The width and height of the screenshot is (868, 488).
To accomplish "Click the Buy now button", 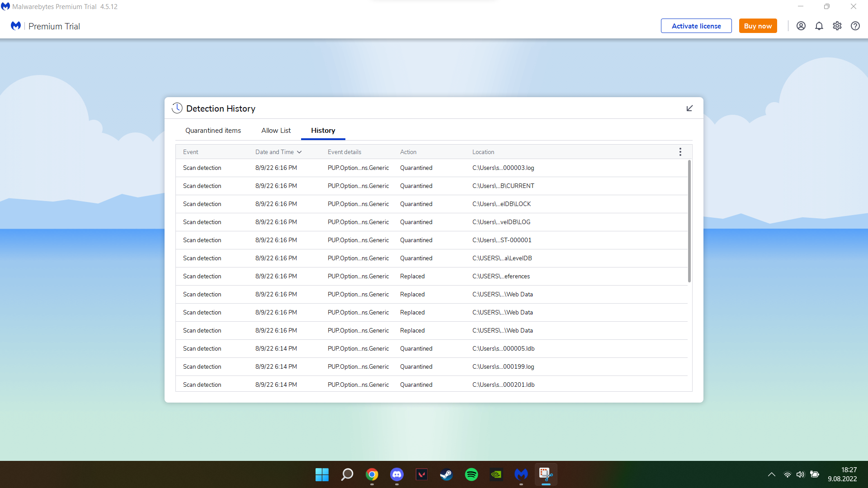I will coord(758,26).
